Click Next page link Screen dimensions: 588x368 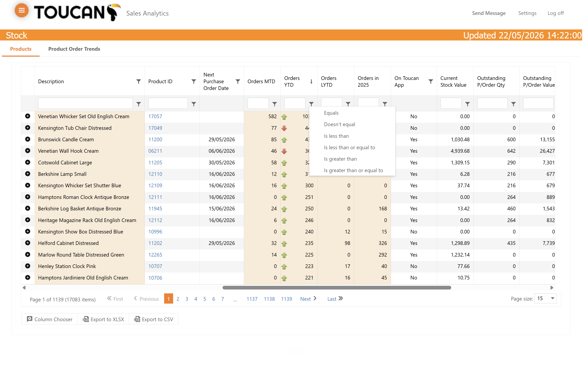click(x=308, y=299)
